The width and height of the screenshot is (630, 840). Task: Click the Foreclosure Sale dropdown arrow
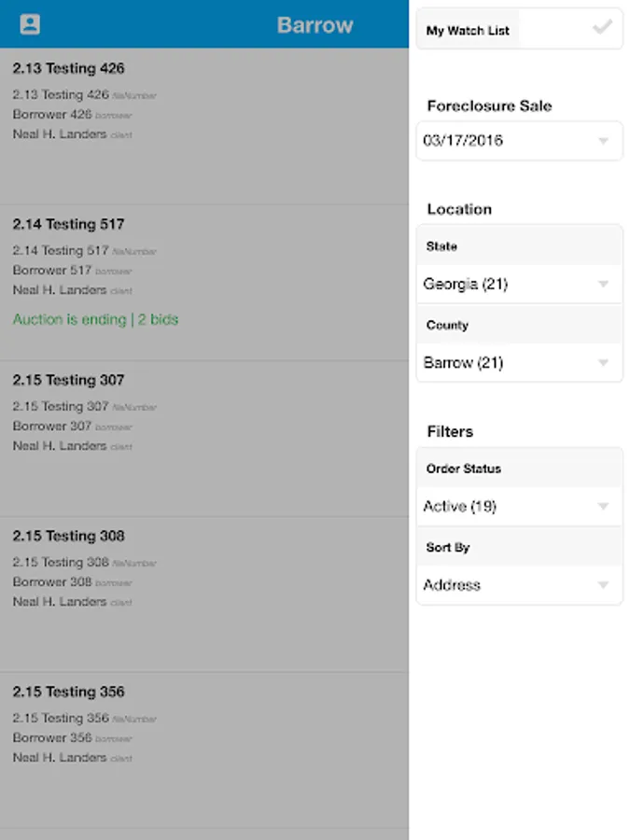coord(603,141)
